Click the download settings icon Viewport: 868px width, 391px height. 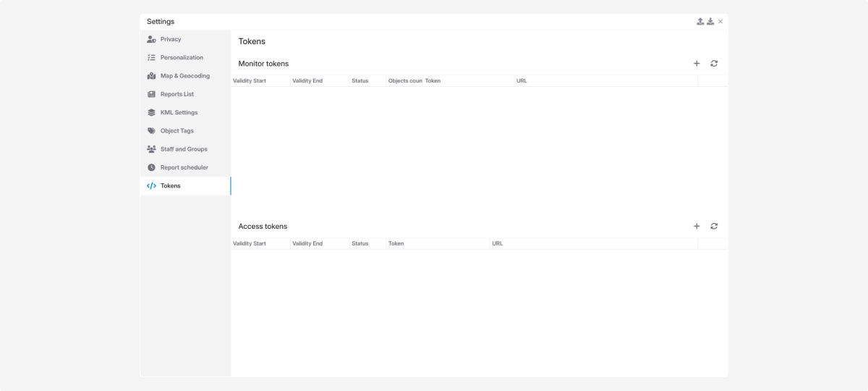(x=710, y=22)
